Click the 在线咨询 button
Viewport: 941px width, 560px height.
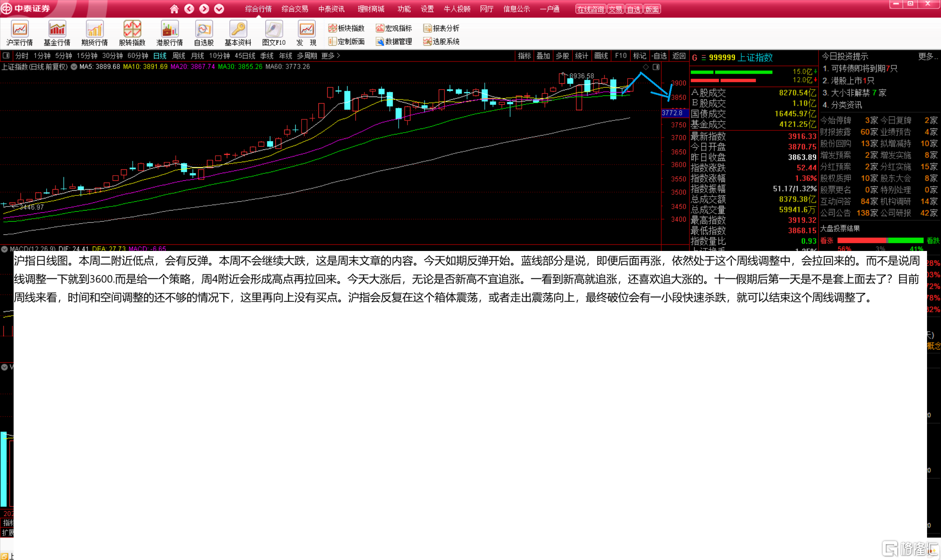tap(590, 10)
